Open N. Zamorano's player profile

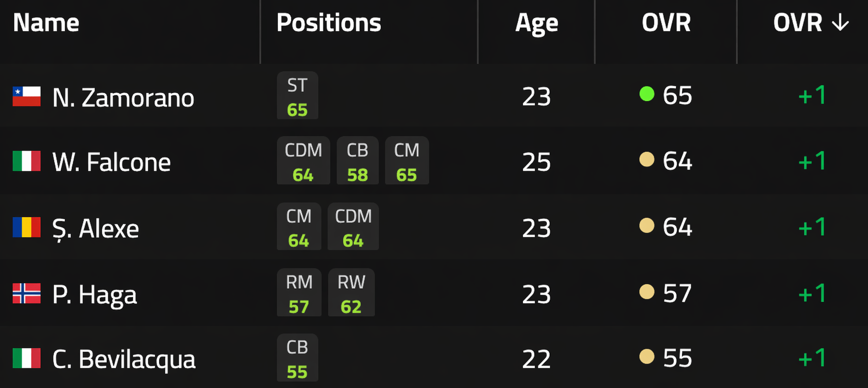[x=123, y=98]
